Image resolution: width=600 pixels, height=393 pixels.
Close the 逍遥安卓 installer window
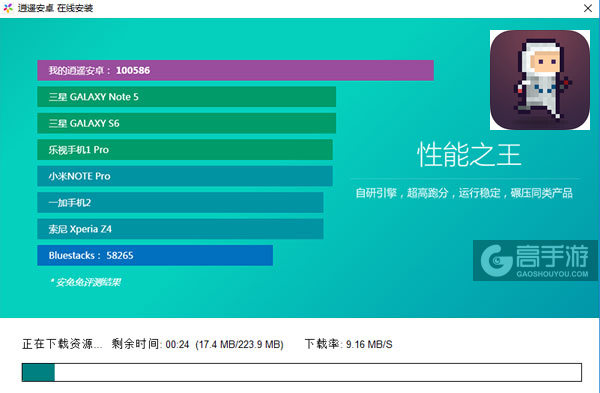pyautogui.click(x=588, y=8)
